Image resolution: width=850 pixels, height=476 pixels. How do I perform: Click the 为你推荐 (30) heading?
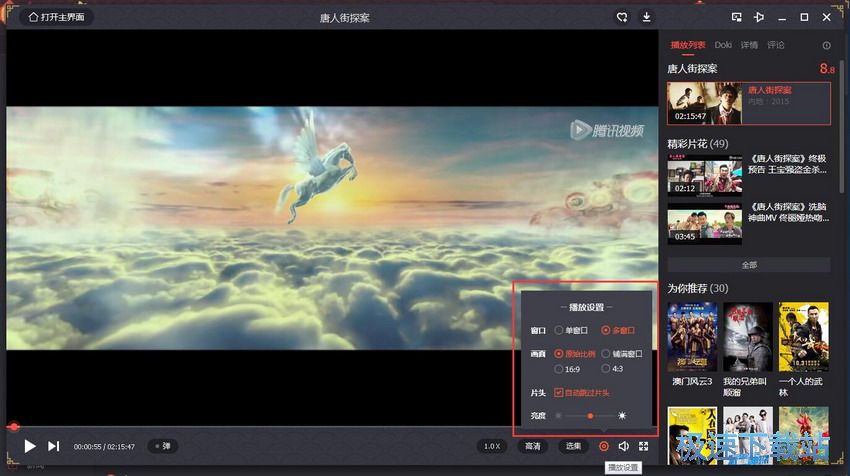click(698, 288)
